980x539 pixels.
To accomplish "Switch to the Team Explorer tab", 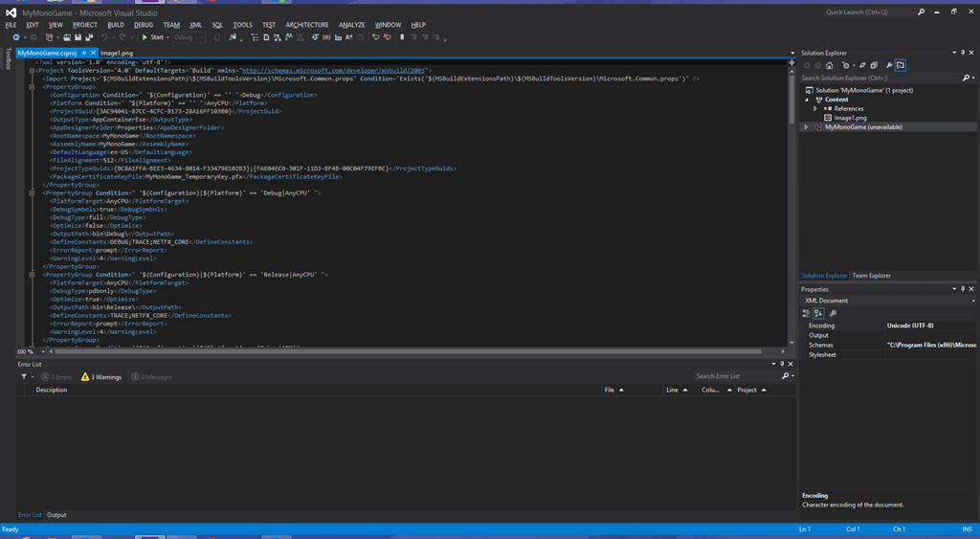I will 871,276.
